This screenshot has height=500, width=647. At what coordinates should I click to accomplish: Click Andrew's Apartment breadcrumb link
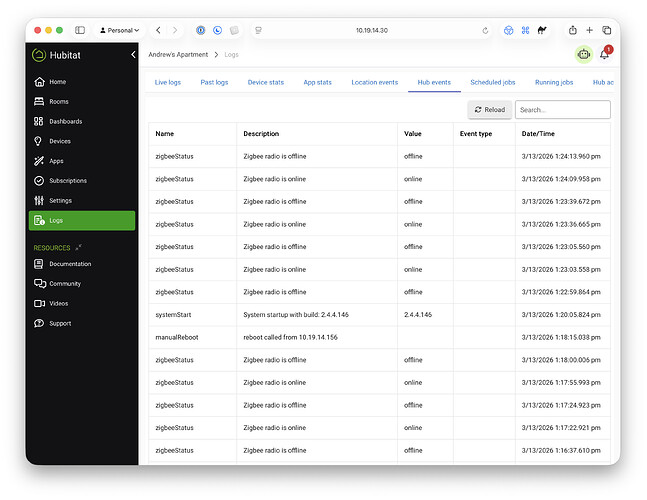click(178, 54)
